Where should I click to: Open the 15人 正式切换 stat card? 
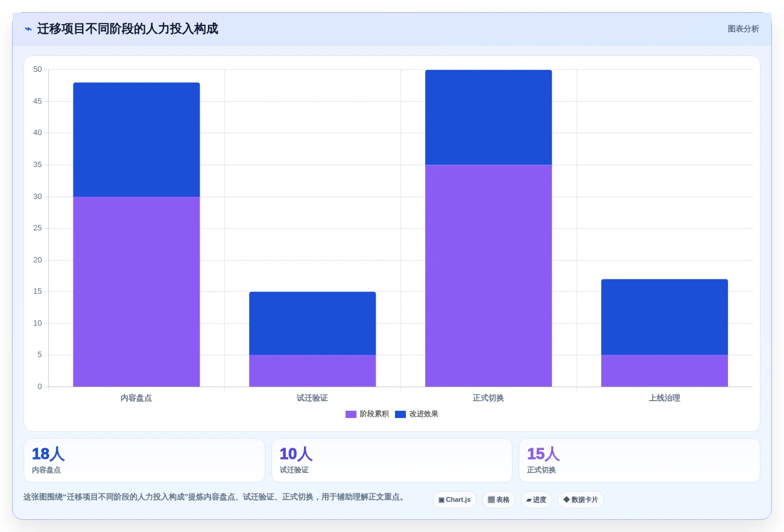(x=639, y=460)
